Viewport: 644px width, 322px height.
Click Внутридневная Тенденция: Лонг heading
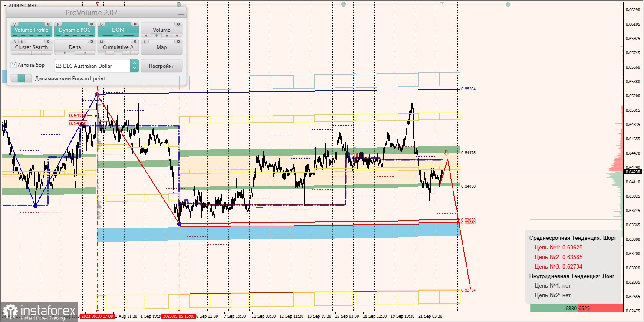click(x=572, y=276)
